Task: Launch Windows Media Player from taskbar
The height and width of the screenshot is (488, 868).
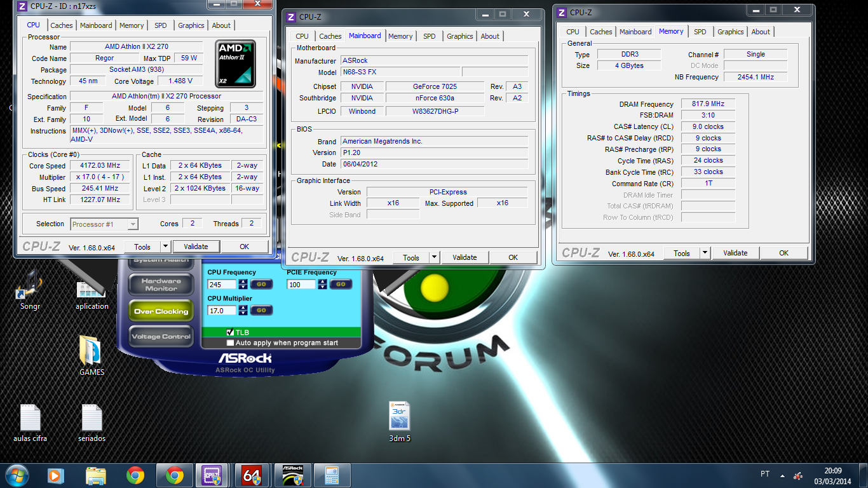Action: coord(56,475)
